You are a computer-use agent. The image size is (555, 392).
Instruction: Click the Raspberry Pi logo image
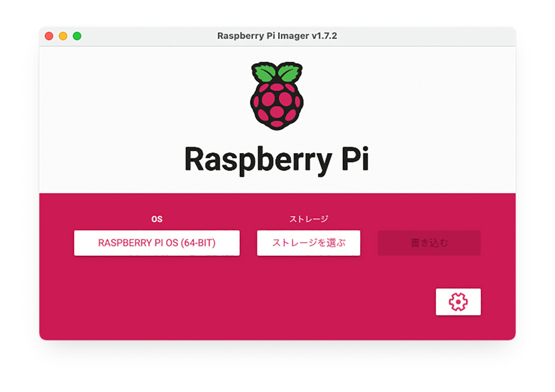(x=277, y=96)
